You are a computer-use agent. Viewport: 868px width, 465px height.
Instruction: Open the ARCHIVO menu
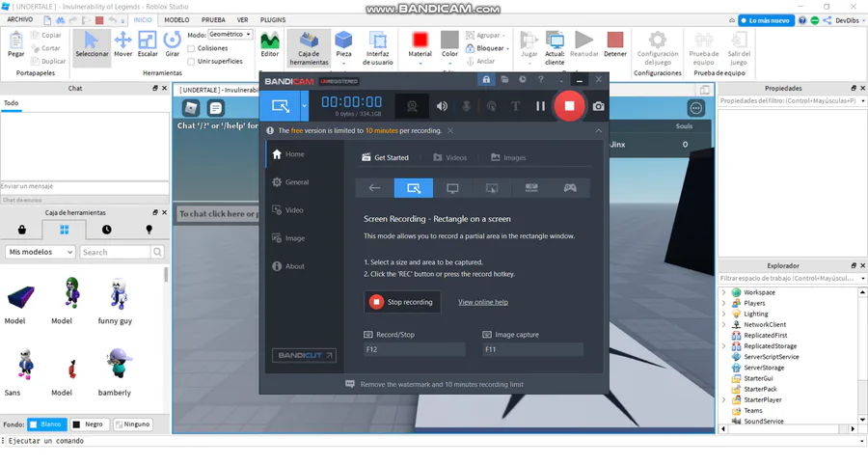tap(20, 19)
